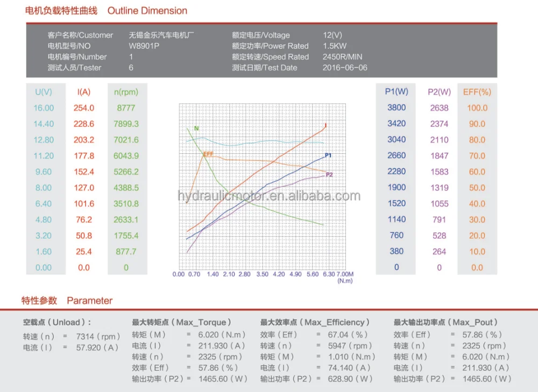538x392 pixels.
Task: Select output power '628.90 (W)'
Action: [x=350, y=379]
